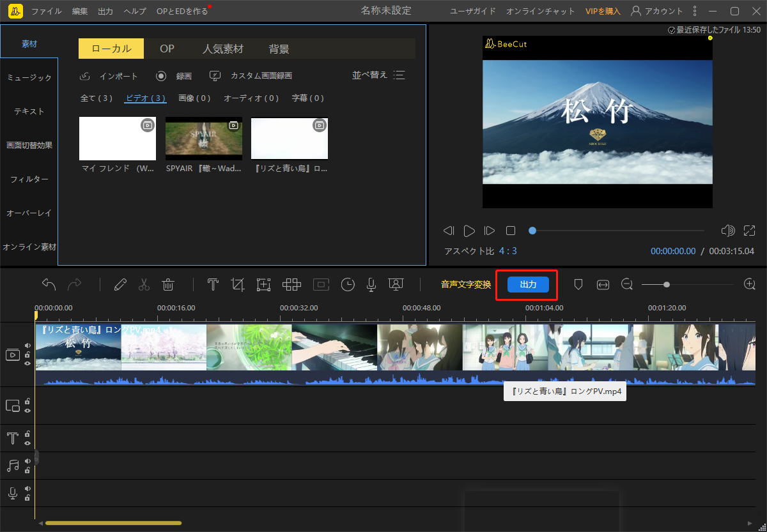Open the mosaic tool in timeline toolbar

pyautogui.click(x=291, y=285)
